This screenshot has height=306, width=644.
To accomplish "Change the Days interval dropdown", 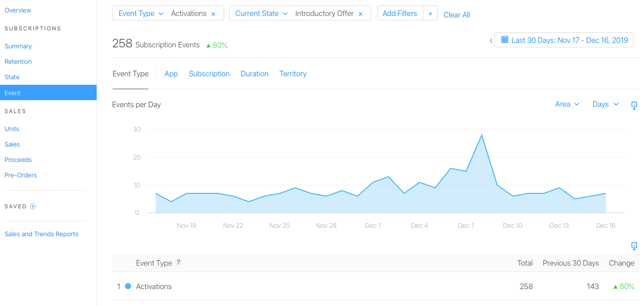I will [606, 104].
